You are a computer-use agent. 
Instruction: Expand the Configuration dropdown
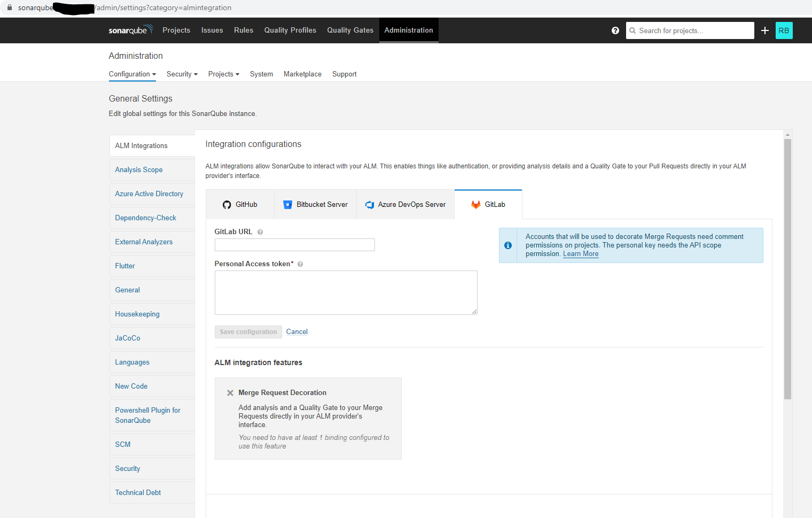(x=132, y=74)
